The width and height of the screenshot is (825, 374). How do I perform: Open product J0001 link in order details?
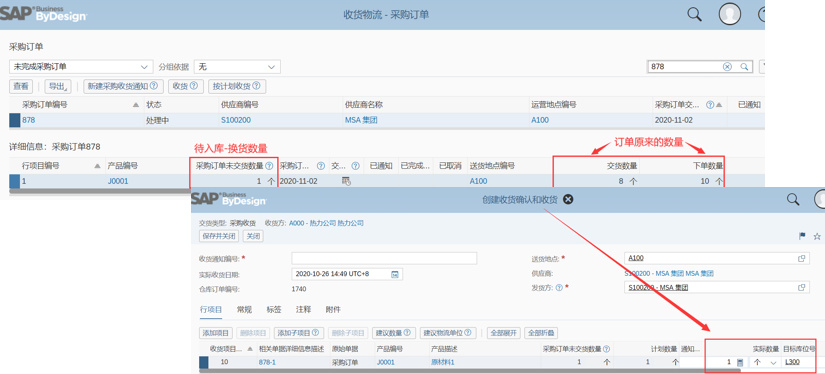[118, 181]
